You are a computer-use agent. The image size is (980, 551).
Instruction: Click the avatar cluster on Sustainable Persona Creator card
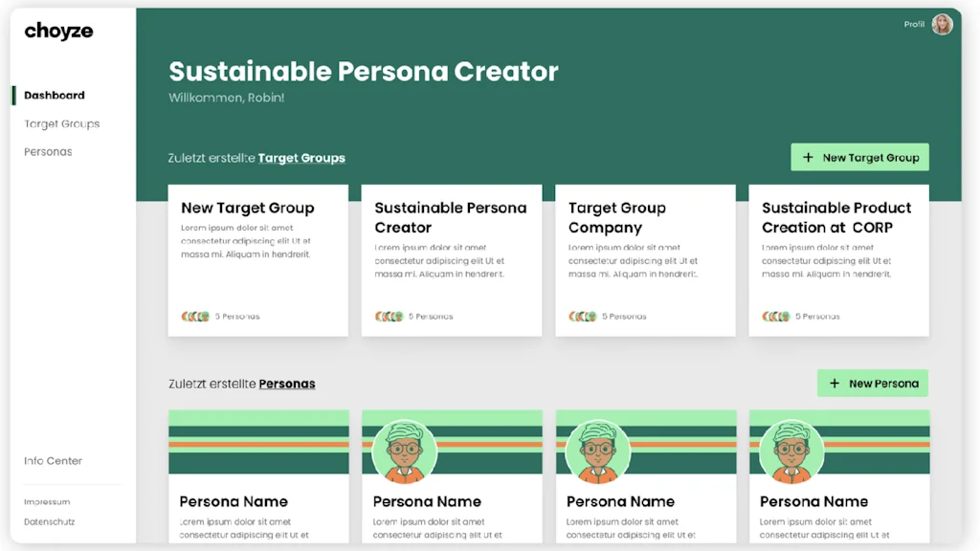(x=388, y=316)
